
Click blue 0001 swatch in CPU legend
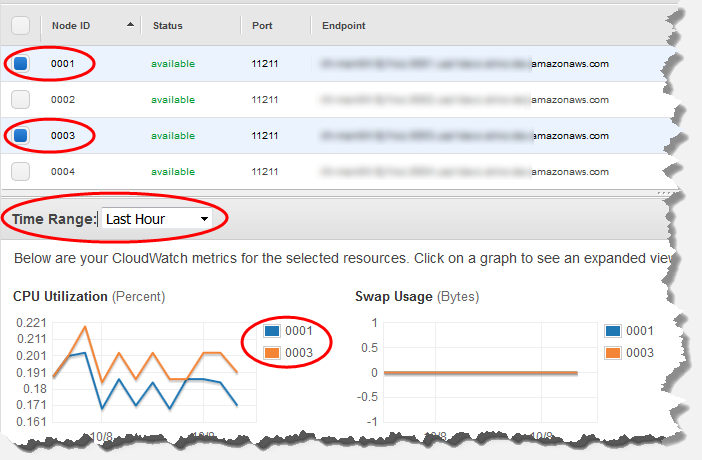(x=273, y=332)
